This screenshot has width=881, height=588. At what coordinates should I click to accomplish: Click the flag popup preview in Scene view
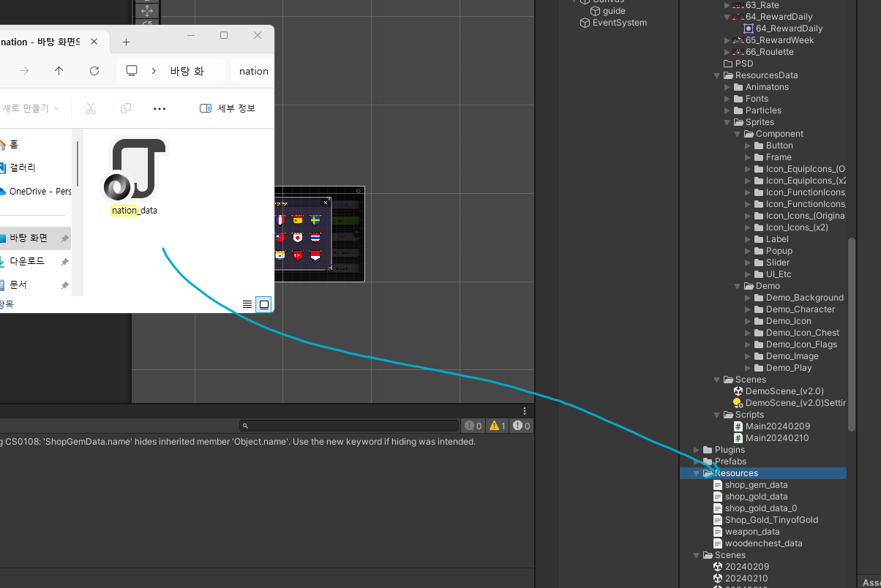point(301,234)
